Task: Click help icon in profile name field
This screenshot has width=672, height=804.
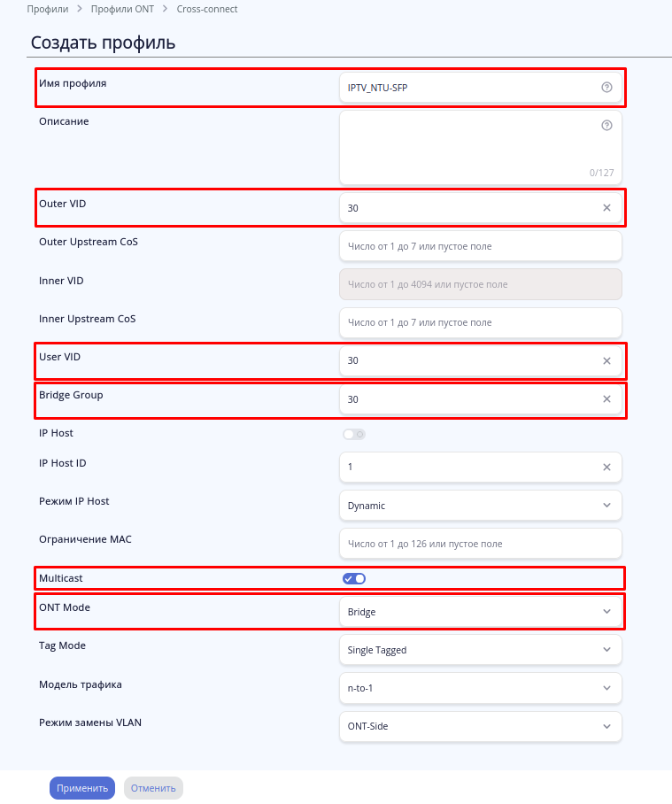Action: (606, 88)
